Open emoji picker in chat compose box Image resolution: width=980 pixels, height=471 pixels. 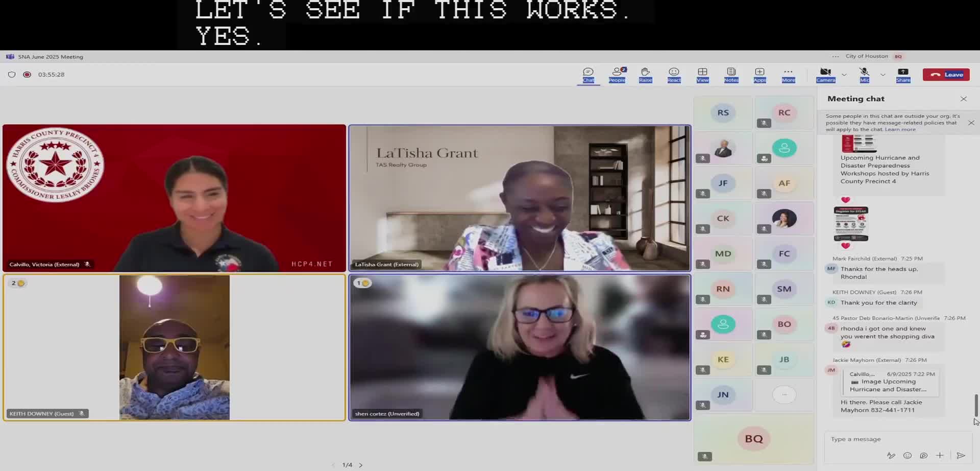[907, 456]
